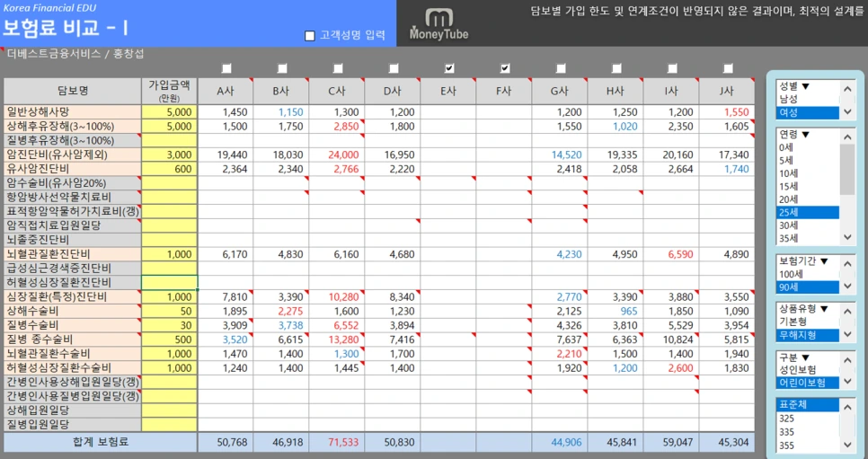Select 표준체 in the bottom list
This screenshot has width=868, height=459.
coord(808,405)
